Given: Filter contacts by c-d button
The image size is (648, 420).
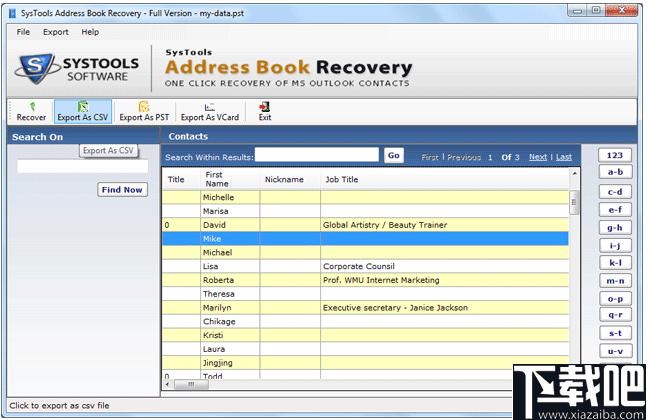Looking at the screenshot, I should [615, 192].
